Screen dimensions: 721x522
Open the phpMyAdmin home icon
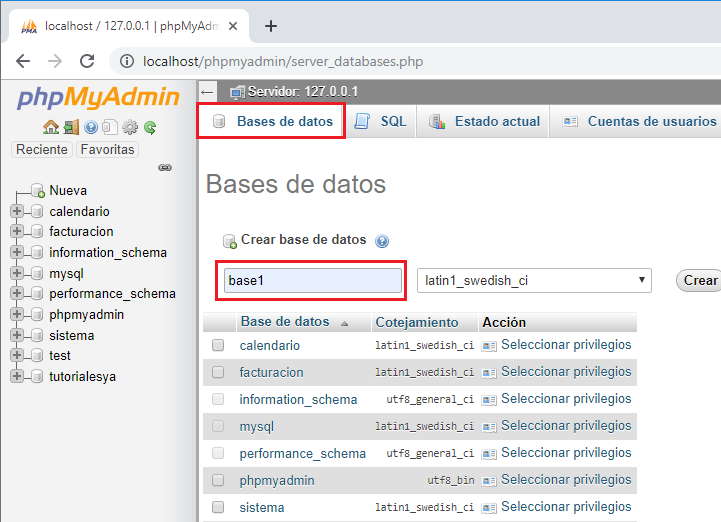(x=51, y=127)
